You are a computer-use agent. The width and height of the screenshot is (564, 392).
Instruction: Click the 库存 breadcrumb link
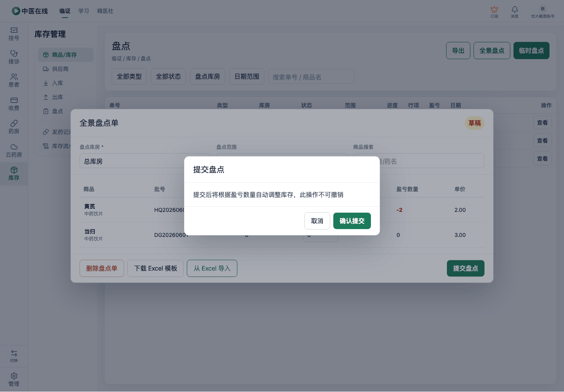pos(131,58)
